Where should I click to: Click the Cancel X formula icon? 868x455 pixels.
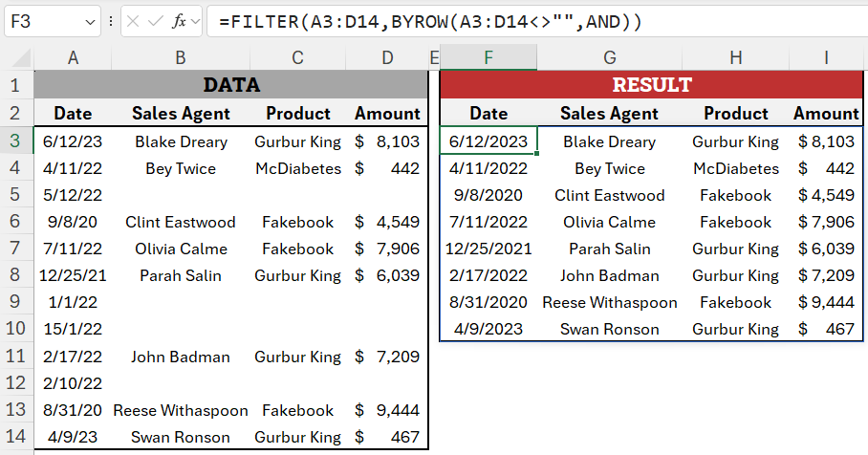[133, 22]
